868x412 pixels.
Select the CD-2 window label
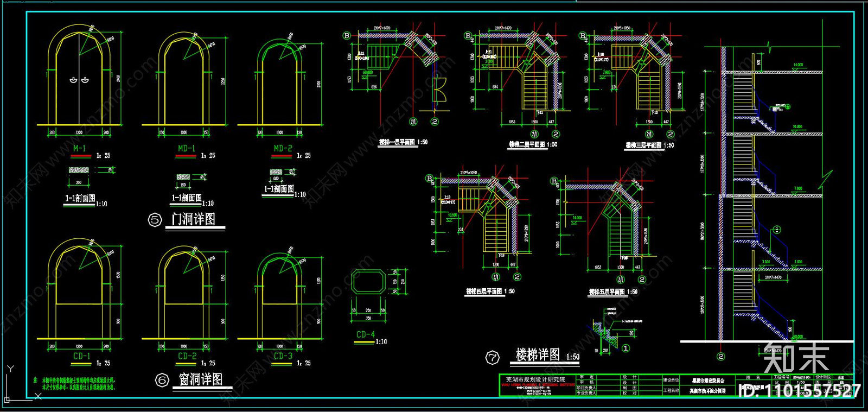tap(187, 356)
